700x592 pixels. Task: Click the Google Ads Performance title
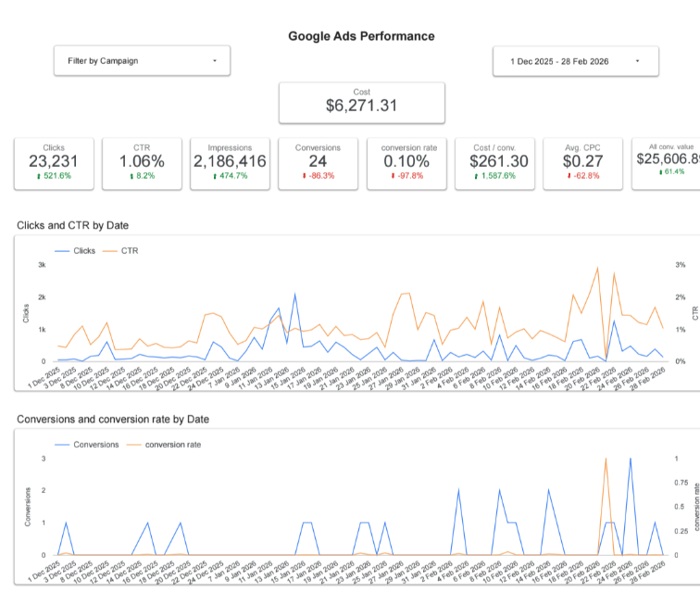[361, 36]
